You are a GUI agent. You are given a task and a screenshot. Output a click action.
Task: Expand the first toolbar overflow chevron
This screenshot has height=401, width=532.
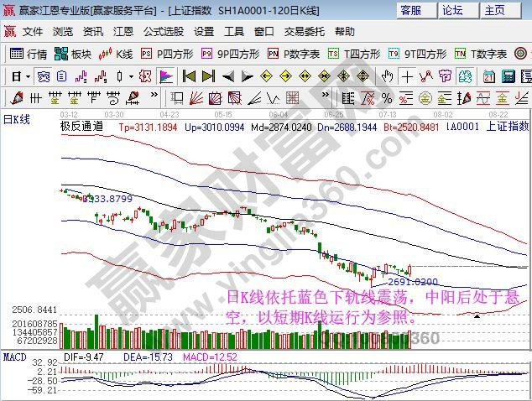coord(154,94)
